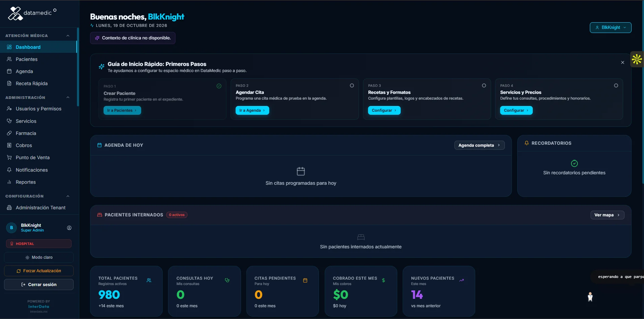Click Forzar Actualización button
This screenshot has height=319, width=644.
coord(39,271)
